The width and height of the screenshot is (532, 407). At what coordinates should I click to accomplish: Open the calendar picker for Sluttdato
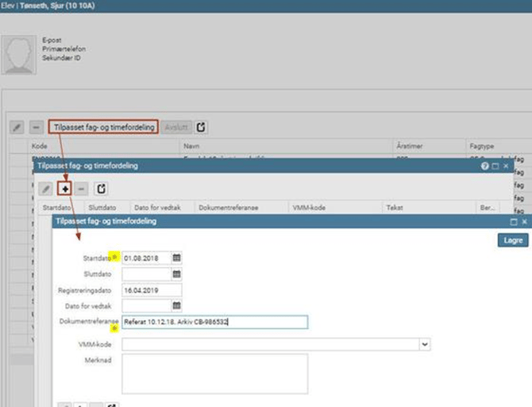176,274
